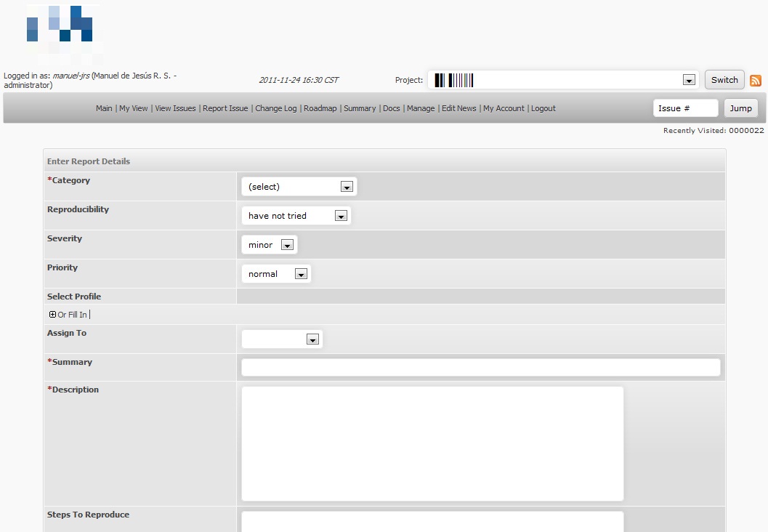768x532 pixels.
Task: Open the Reproducibility dropdown
Action: 296,216
